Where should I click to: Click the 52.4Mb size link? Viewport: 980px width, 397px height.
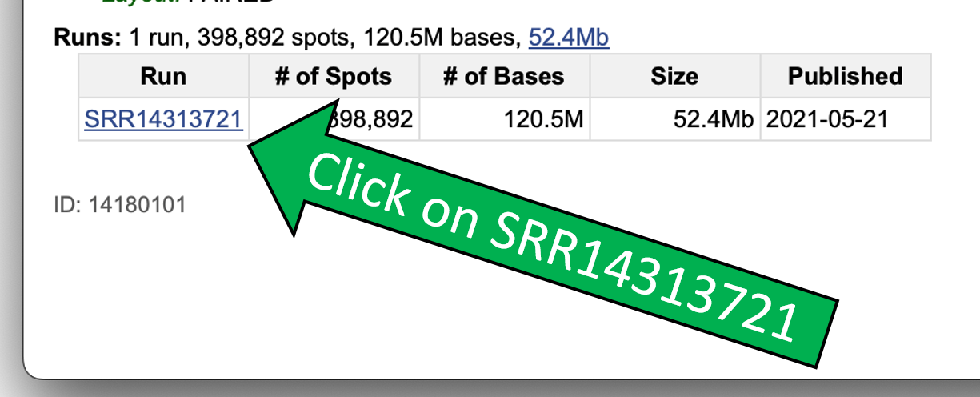click(x=569, y=37)
